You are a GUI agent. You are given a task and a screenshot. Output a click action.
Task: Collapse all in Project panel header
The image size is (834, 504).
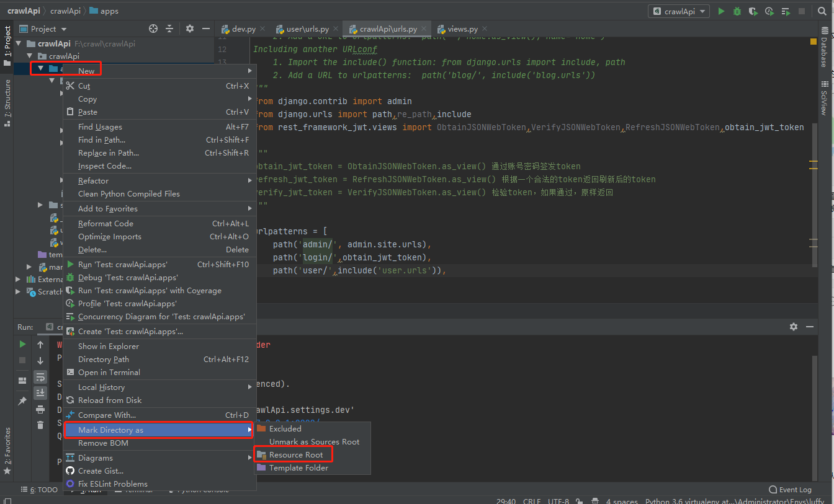click(x=169, y=29)
